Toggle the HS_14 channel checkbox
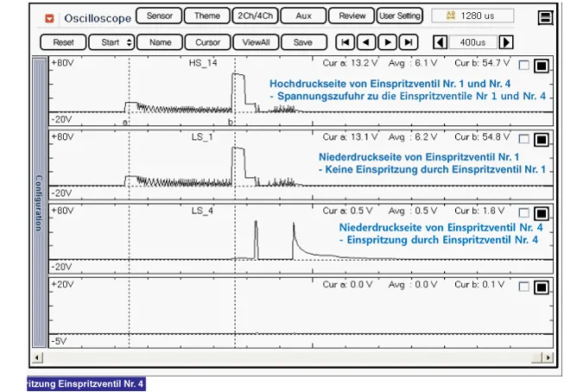Image resolution: width=564 pixels, height=392 pixels. pyautogui.click(x=524, y=65)
